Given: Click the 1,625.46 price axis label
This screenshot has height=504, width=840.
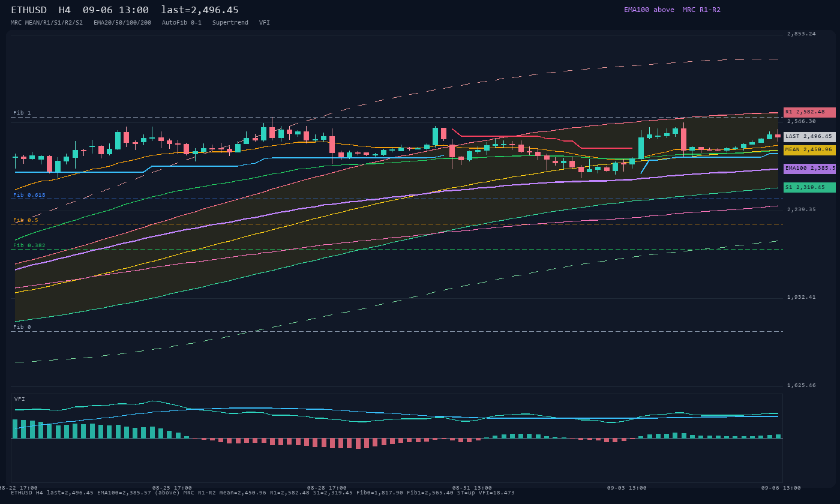Looking at the screenshot, I should (802, 385).
